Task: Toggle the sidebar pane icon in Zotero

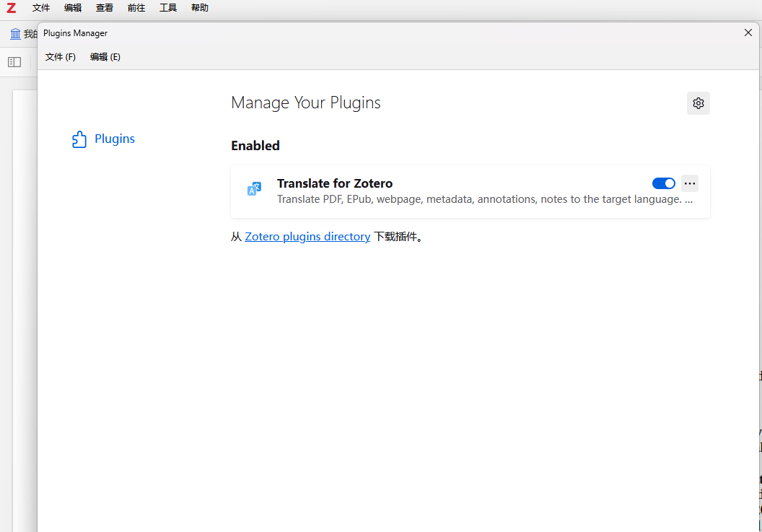Action: pos(14,62)
